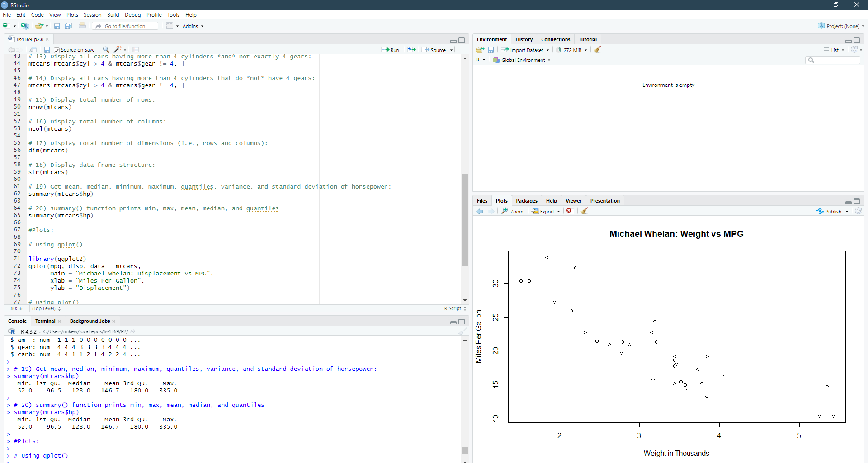Open the File menu
Viewport: 868px width, 463px height.
(7, 15)
